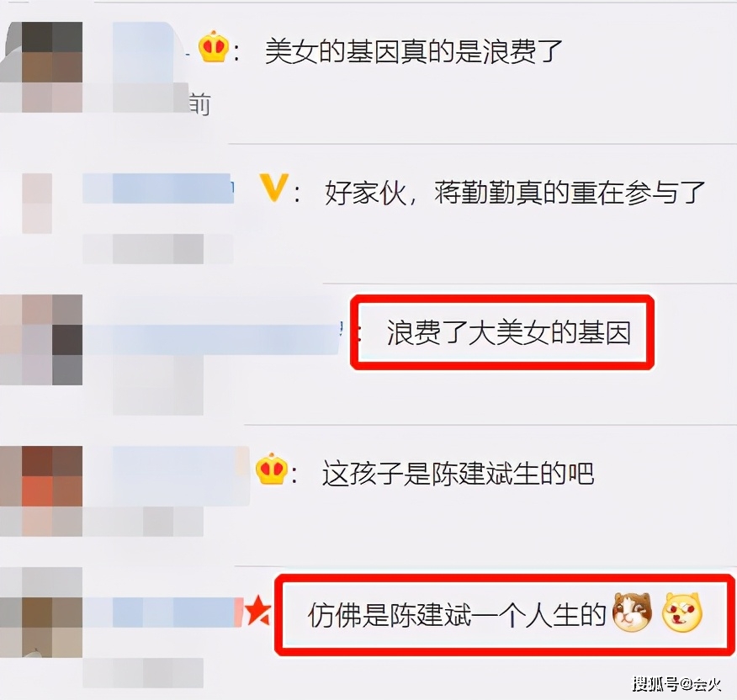Screen dimensions: 737x700
Task: Click the crown badge beside the first comment
Action: (214, 47)
